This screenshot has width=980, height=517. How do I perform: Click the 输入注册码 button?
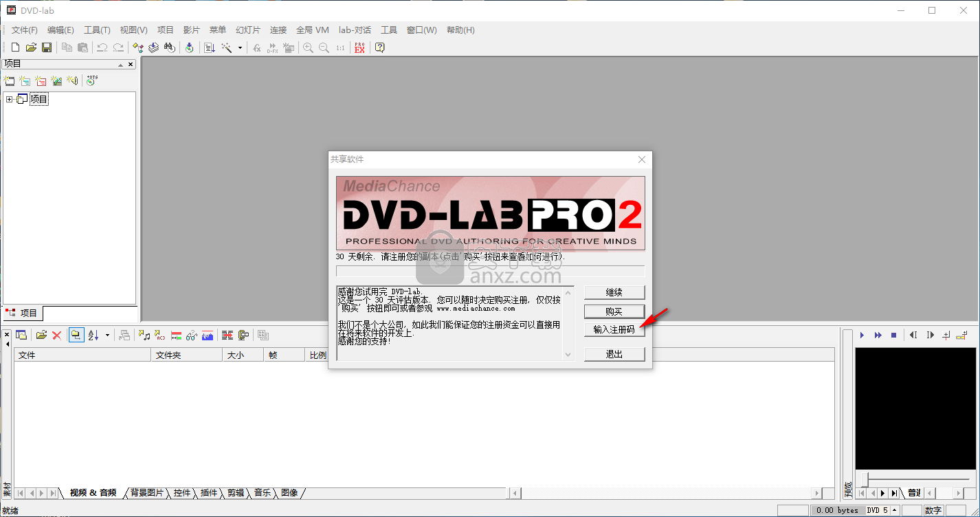tap(614, 329)
